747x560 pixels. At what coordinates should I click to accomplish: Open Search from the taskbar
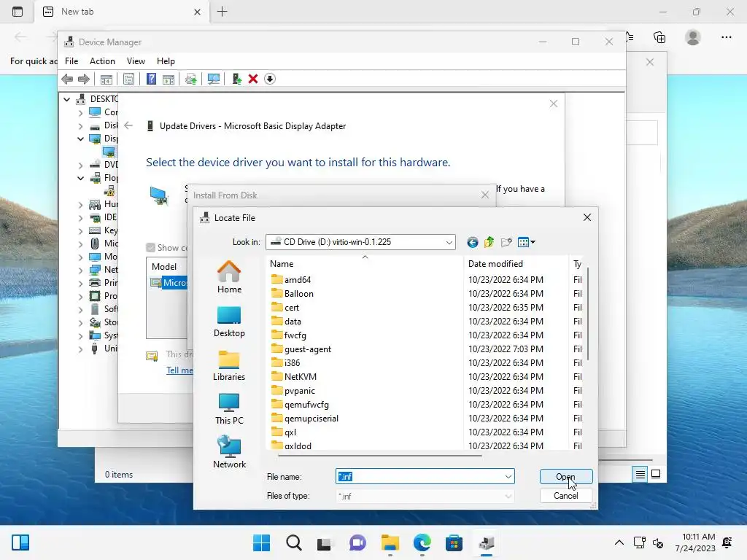pos(294,542)
